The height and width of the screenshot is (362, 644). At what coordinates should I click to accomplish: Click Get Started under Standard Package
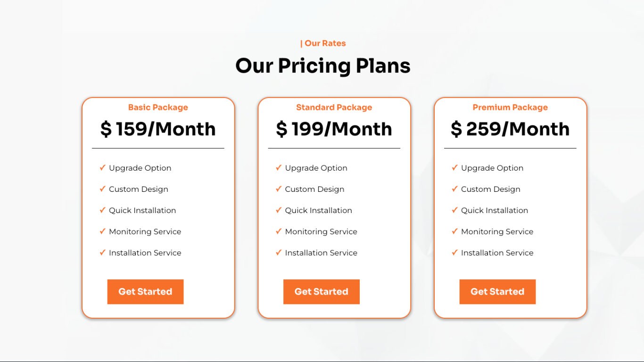[321, 292]
